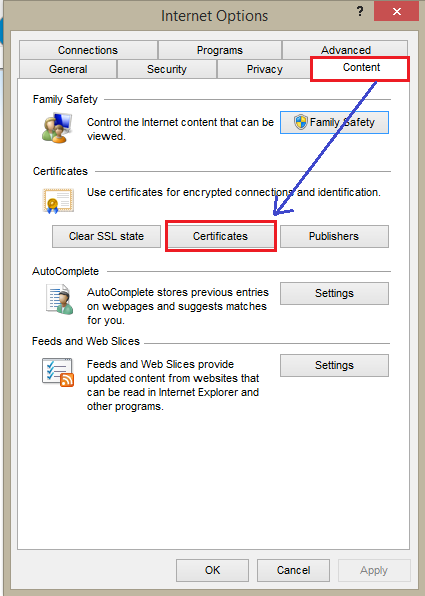Viewport: 425px width, 596px height.
Task: Click the certificate ribbon icon
Action: [x=58, y=200]
